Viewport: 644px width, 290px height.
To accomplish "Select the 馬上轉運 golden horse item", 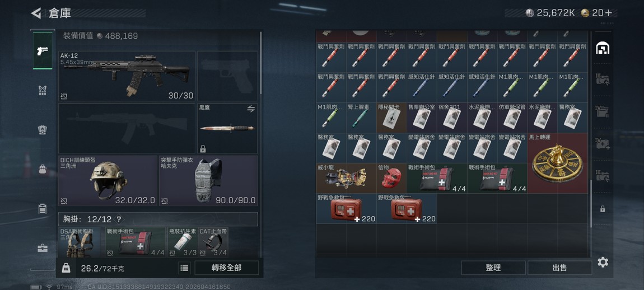I will [x=557, y=163].
